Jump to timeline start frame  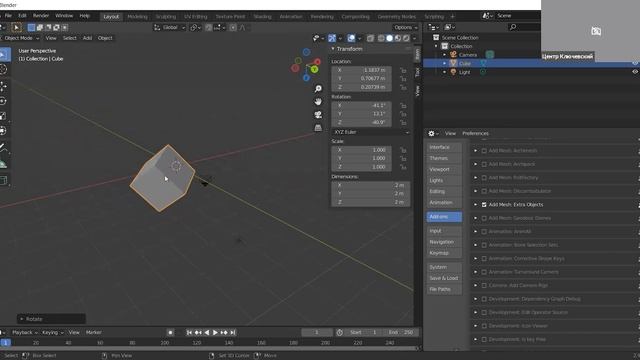click(189, 333)
